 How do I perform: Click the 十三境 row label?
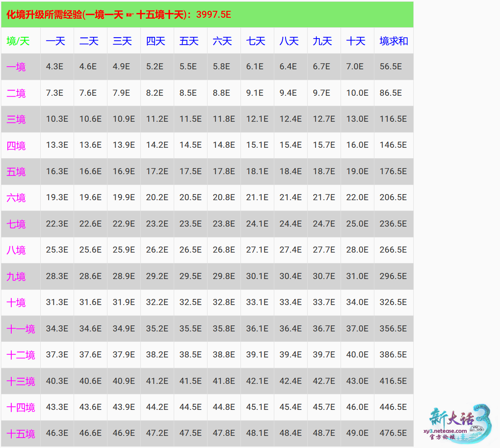(x=21, y=381)
